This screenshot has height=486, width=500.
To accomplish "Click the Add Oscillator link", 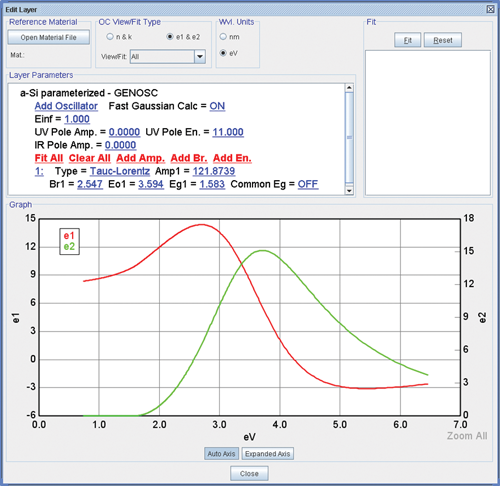I will click(66, 106).
